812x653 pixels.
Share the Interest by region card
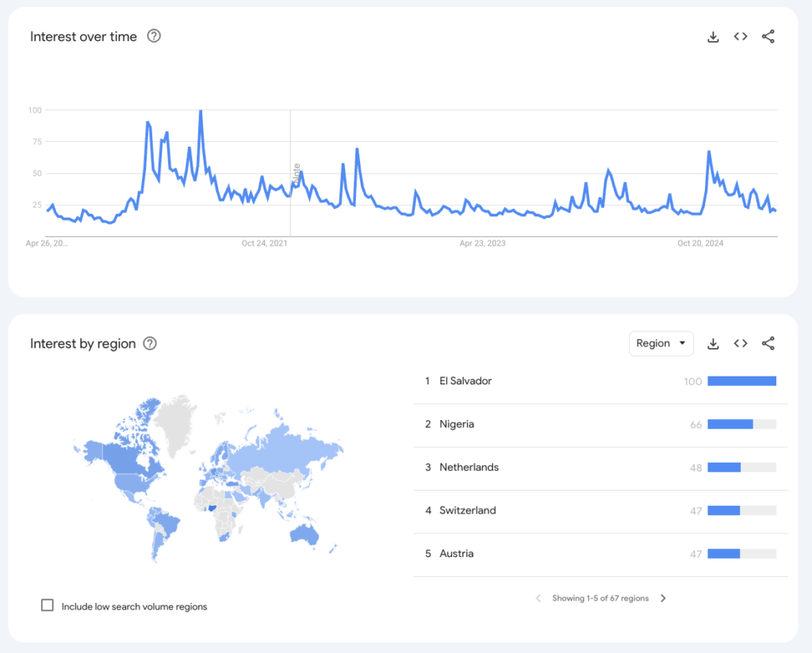[x=768, y=344]
